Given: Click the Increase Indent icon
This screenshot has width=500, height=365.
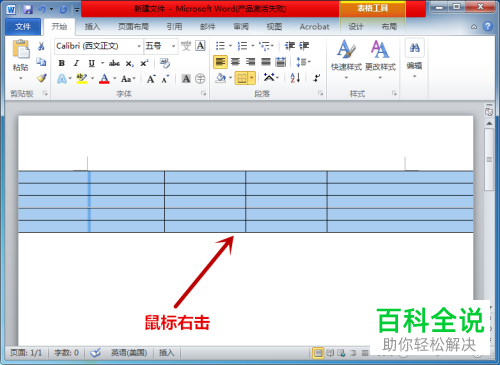Looking at the screenshot, I should [x=304, y=46].
